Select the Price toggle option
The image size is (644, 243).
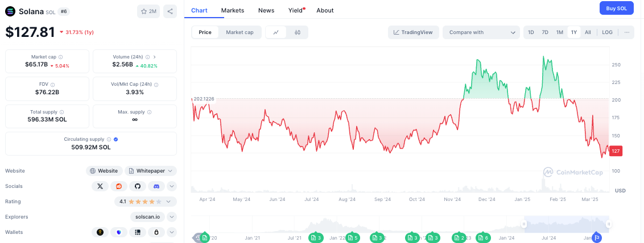205,32
